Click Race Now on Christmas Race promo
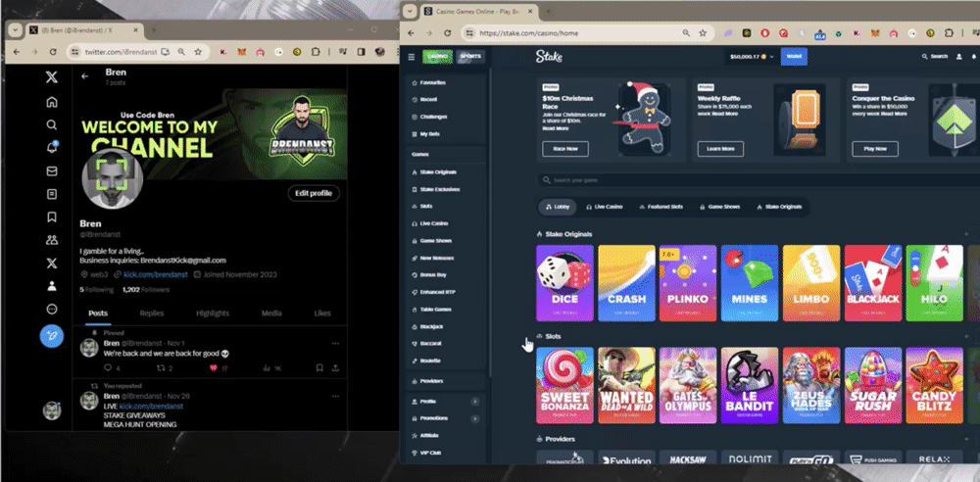980x482 pixels. tap(565, 149)
